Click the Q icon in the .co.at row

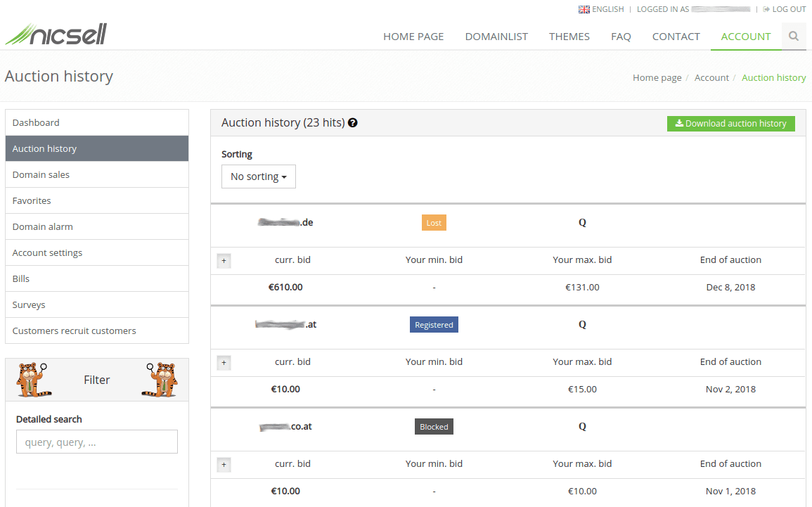(582, 426)
